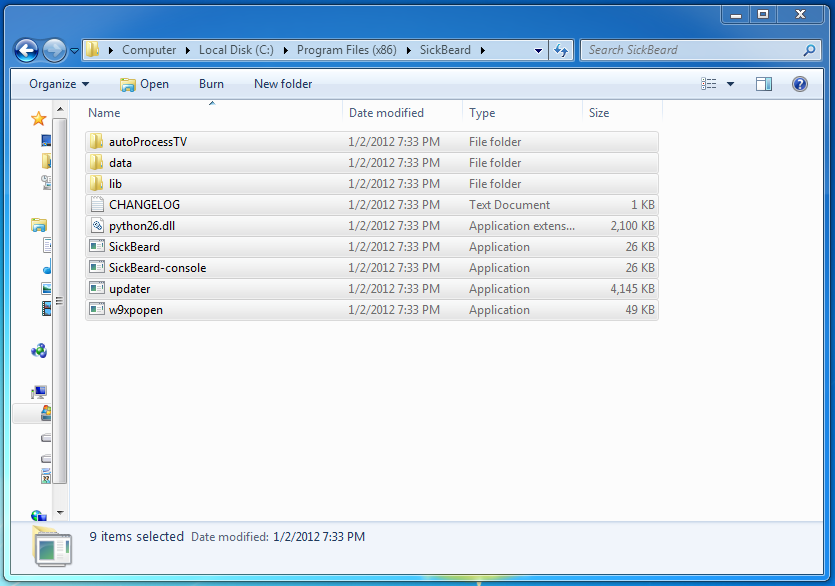Click the SickBeard-console application icon

[97, 267]
